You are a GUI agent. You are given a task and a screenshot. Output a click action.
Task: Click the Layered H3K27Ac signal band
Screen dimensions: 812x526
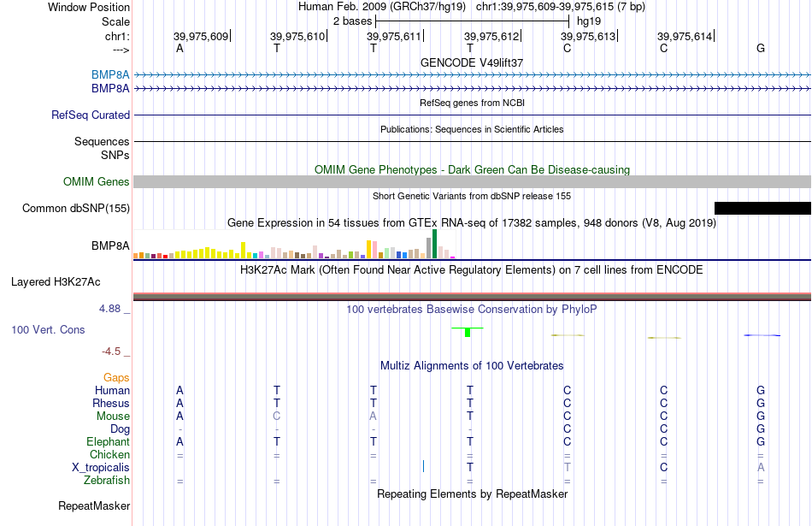click(x=472, y=297)
